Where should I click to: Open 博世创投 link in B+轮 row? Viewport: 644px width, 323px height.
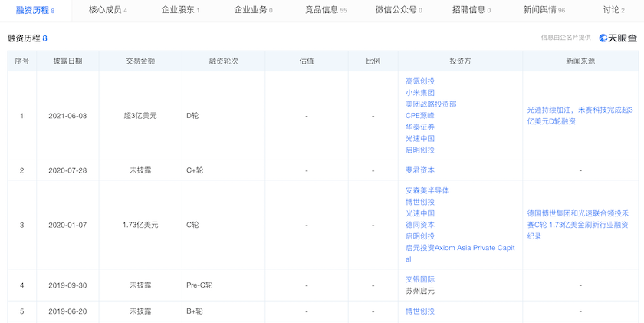point(420,311)
